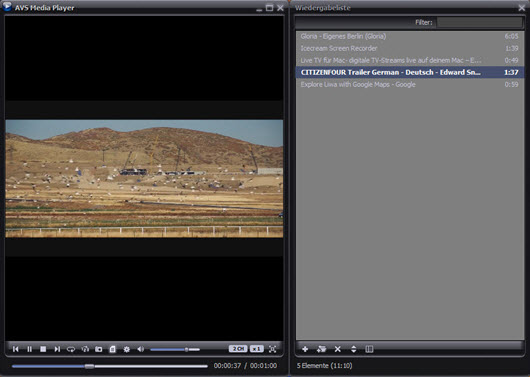Toggle the repeat loop mode
Image resolution: width=530 pixels, height=377 pixels.
71,349
